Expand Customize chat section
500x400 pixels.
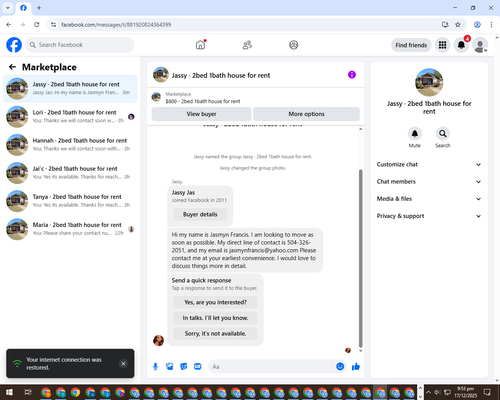(x=429, y=164)
